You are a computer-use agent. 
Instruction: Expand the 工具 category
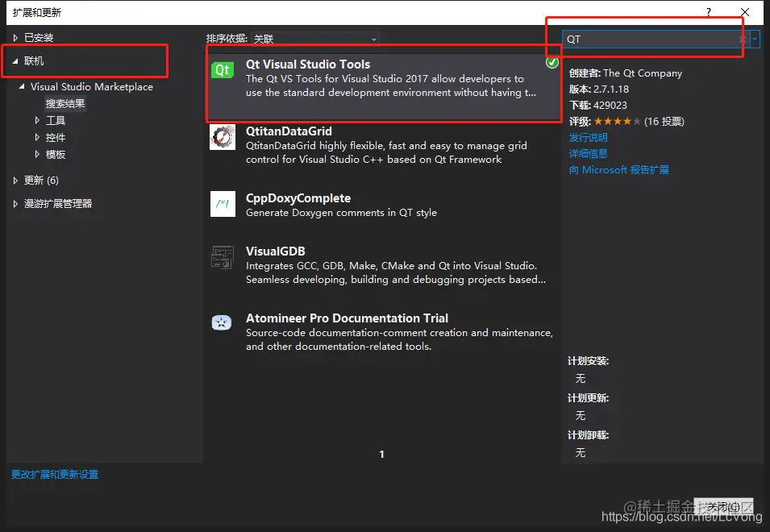(x=37, y=120)
